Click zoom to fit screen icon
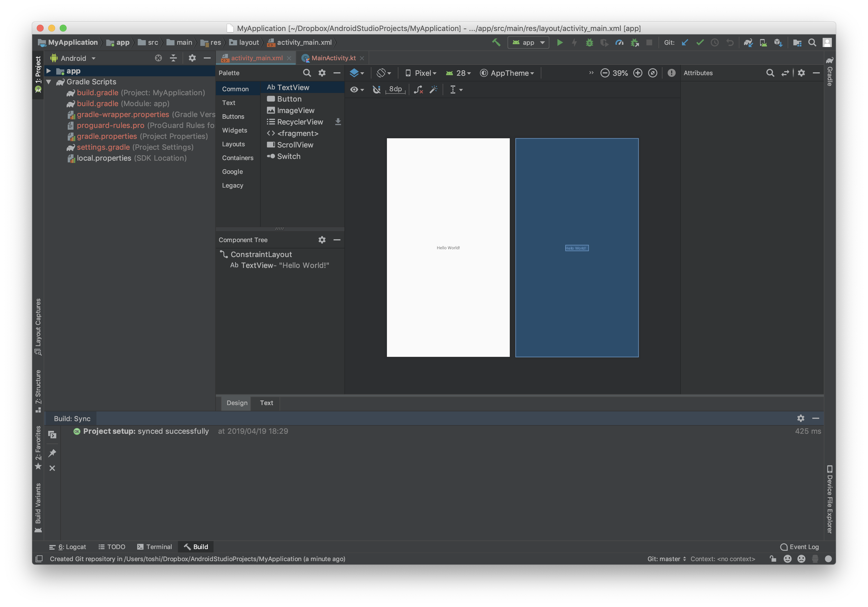 (652, 73)
